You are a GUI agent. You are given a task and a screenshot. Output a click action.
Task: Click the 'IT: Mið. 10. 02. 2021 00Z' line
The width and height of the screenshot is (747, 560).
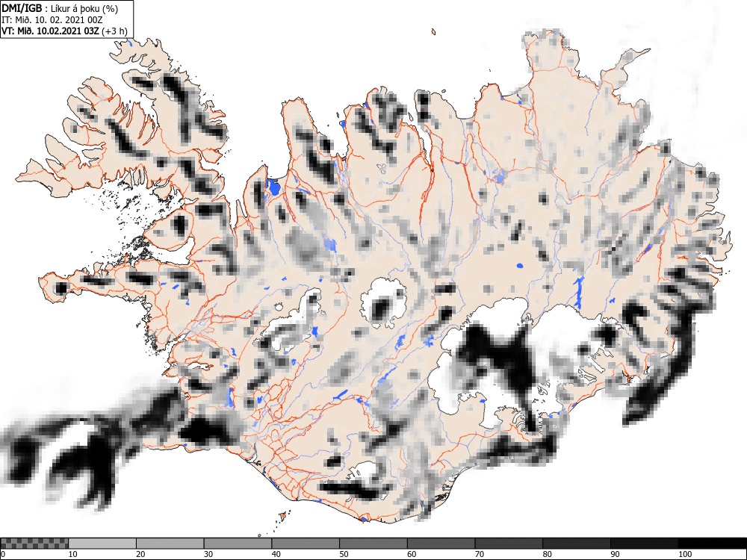[52, 20]
